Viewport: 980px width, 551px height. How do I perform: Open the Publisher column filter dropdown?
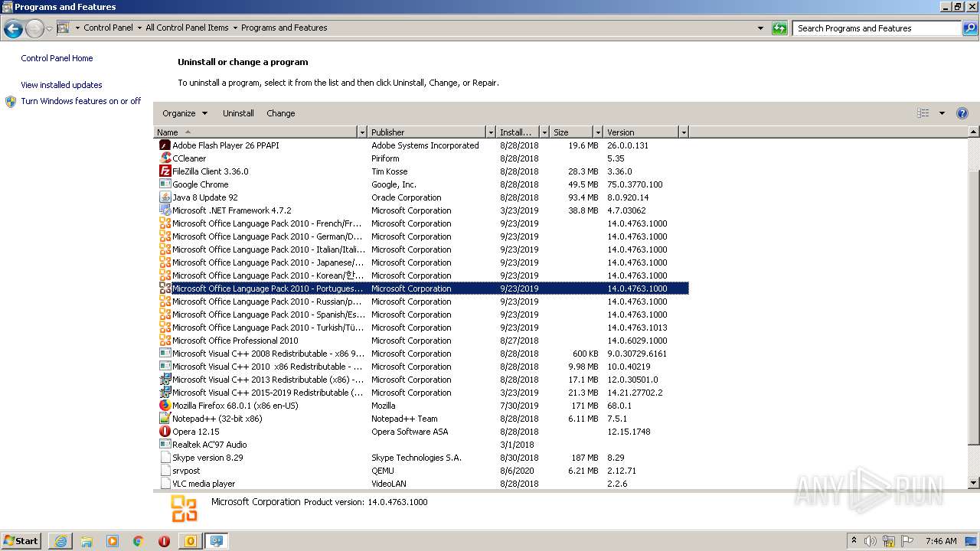(x=491, y=132)
